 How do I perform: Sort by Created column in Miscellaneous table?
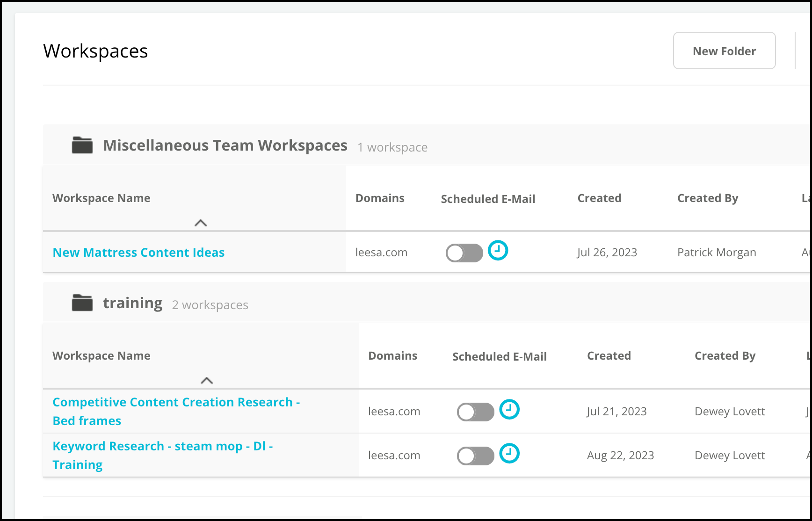[599, 198]
